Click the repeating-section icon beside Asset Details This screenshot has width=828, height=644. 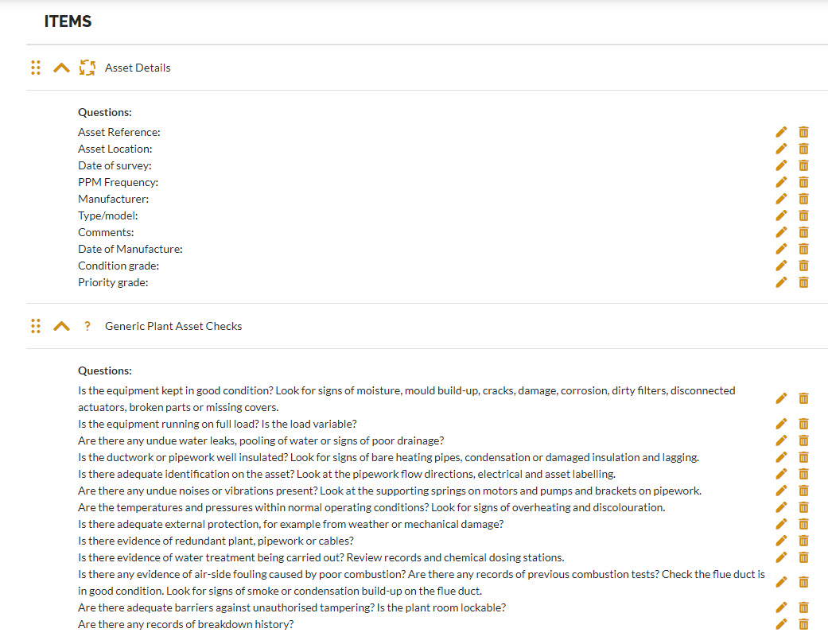click(x=87, y=68)
